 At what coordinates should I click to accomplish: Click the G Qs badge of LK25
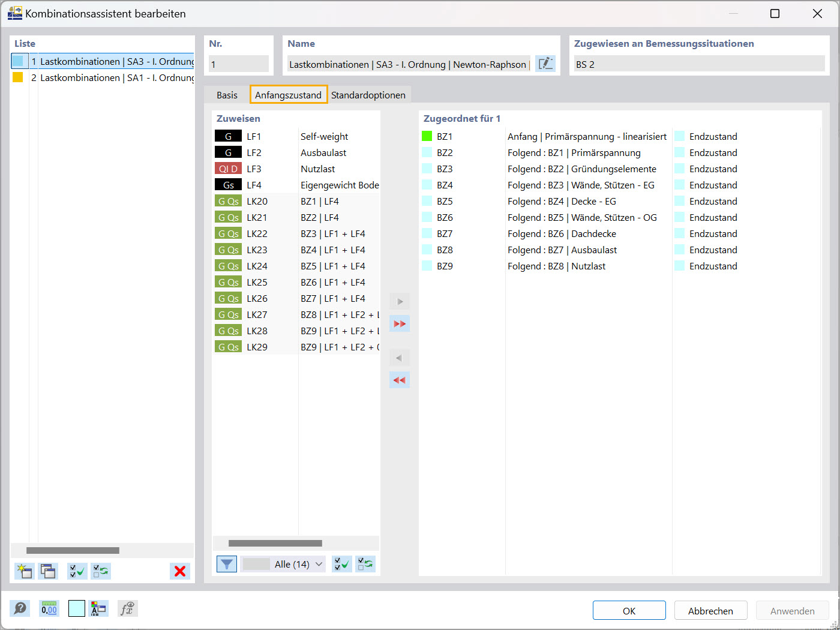click(228, 282)
